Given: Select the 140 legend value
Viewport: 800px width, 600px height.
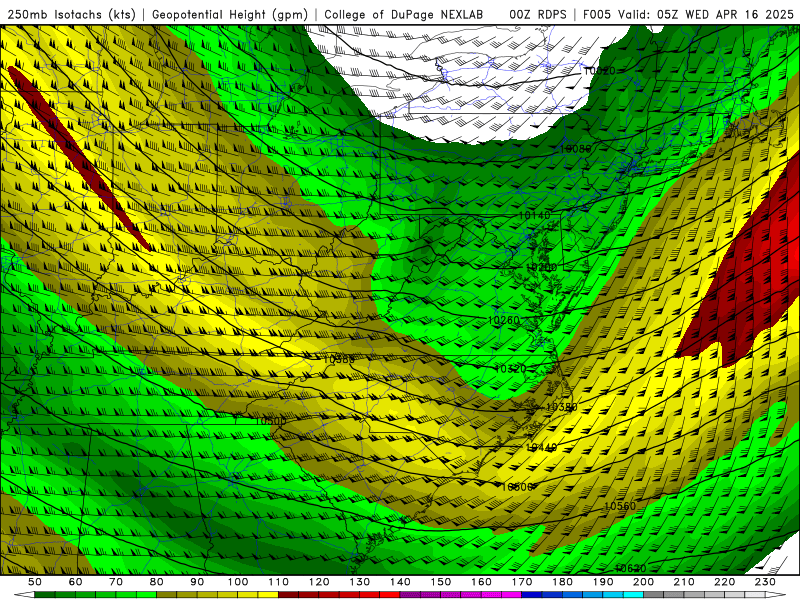Looking at the screenshot, I should [400, 582].
